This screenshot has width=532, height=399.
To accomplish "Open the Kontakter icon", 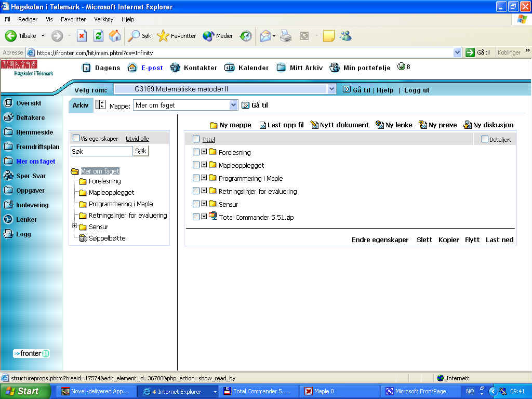I will point(175,68).
